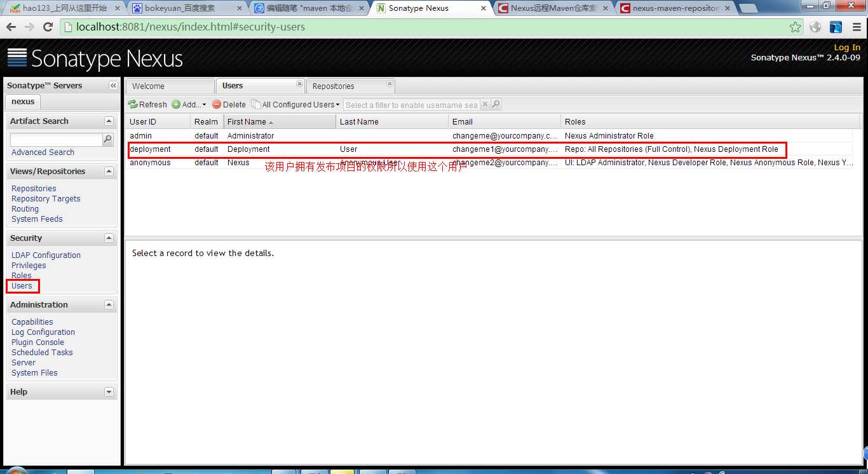Close the Users tab
Viewport: 868px width, 474px height.
[299, 83]
